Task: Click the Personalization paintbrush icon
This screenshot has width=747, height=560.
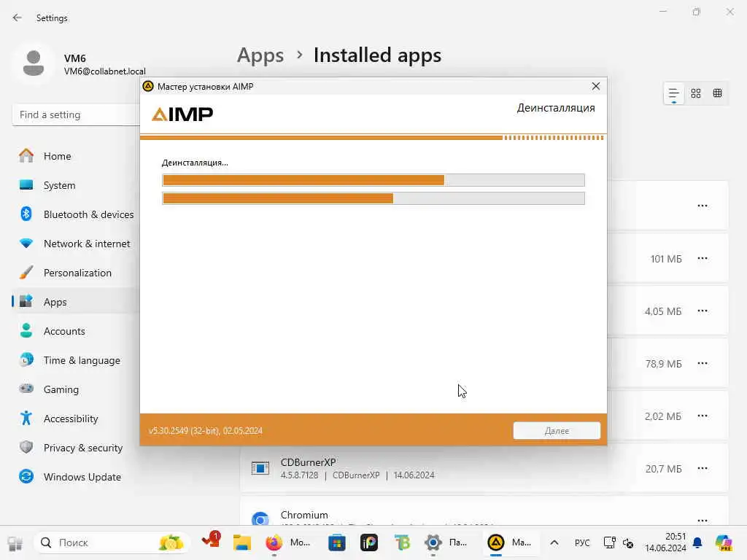Action: point(26,273)
